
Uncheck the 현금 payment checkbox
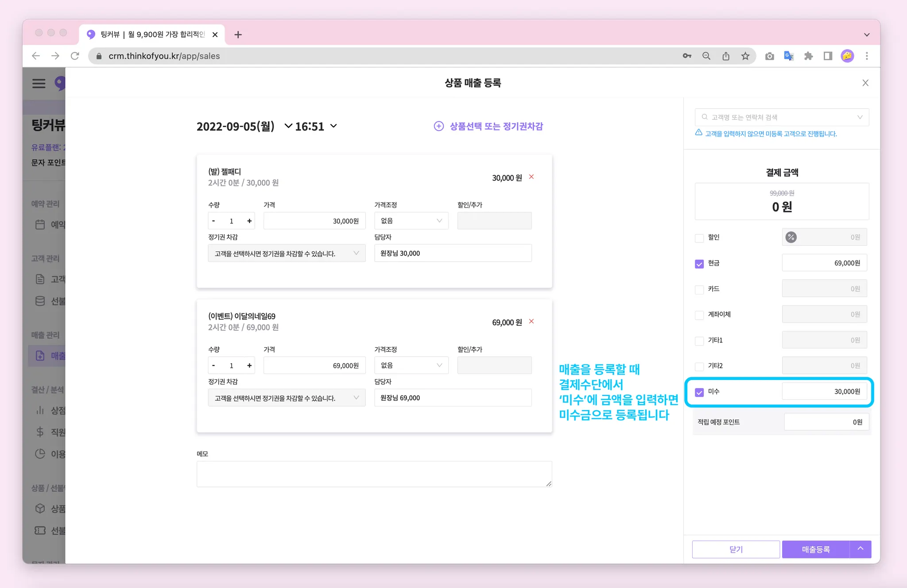[699, 264]
